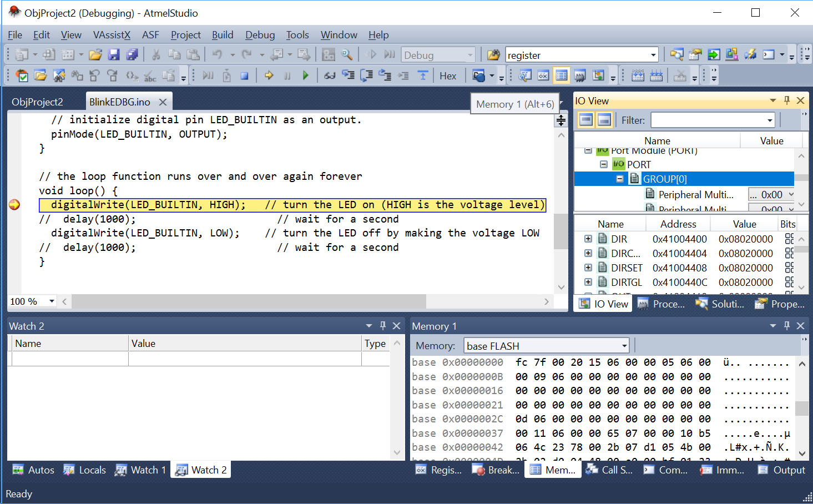
Task: Click the Open File folder icon
Action: click(x=95, y=54)
